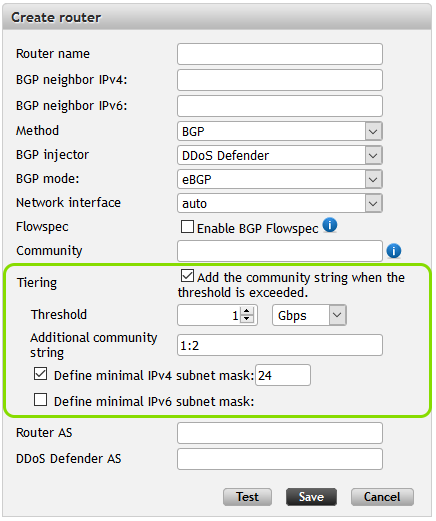Click the BGP neighbor IPv4 field
The height and width of the screenshot is (521, 436).
280,80
